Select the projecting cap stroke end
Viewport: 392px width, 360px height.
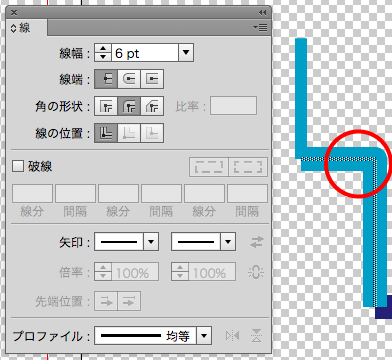tap(152, 79)
